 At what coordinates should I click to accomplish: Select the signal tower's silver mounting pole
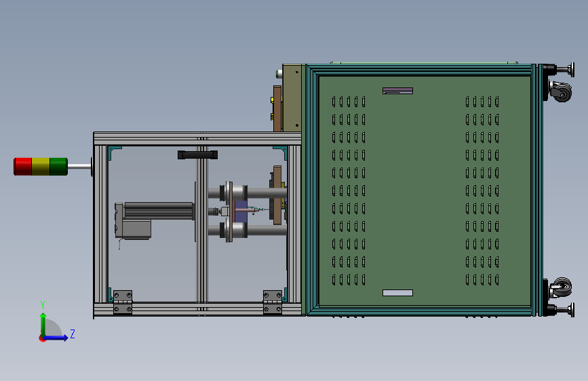(x=79, y=167)
